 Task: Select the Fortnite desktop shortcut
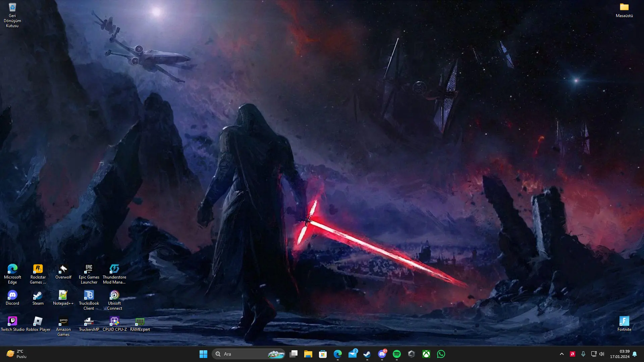pos(624,324)
